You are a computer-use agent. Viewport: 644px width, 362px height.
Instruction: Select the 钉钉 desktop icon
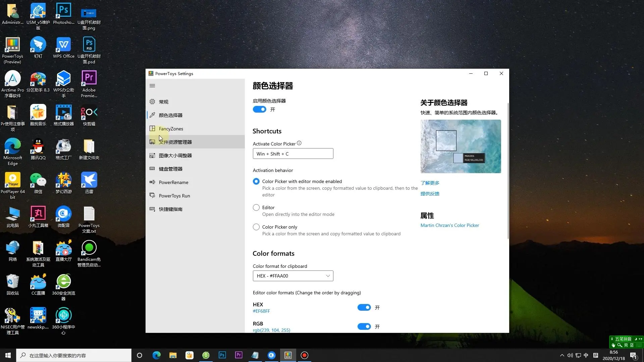click(38, 48)
